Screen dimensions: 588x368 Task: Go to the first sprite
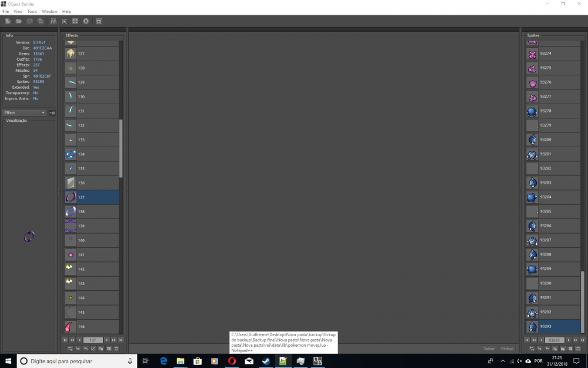[527, 340]
